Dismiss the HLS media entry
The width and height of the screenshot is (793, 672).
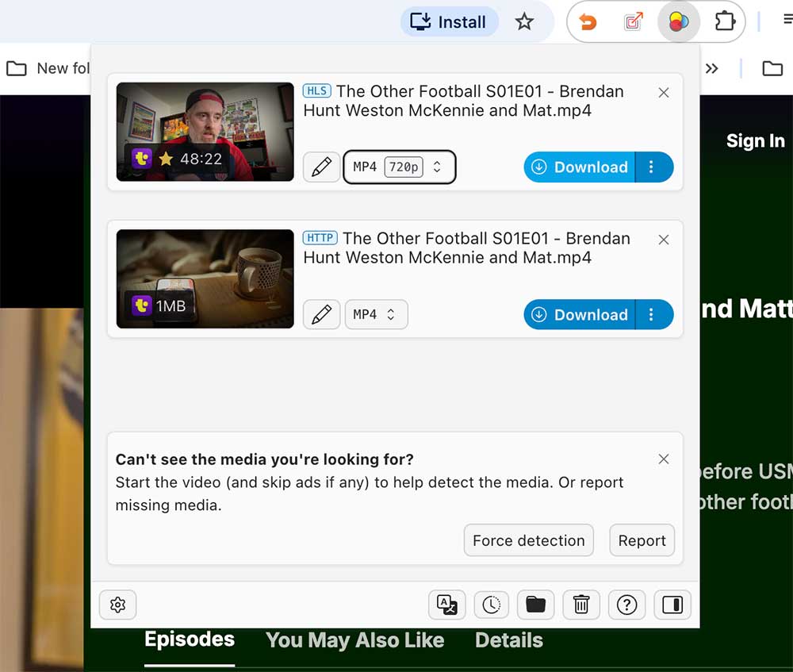point(664,93)
